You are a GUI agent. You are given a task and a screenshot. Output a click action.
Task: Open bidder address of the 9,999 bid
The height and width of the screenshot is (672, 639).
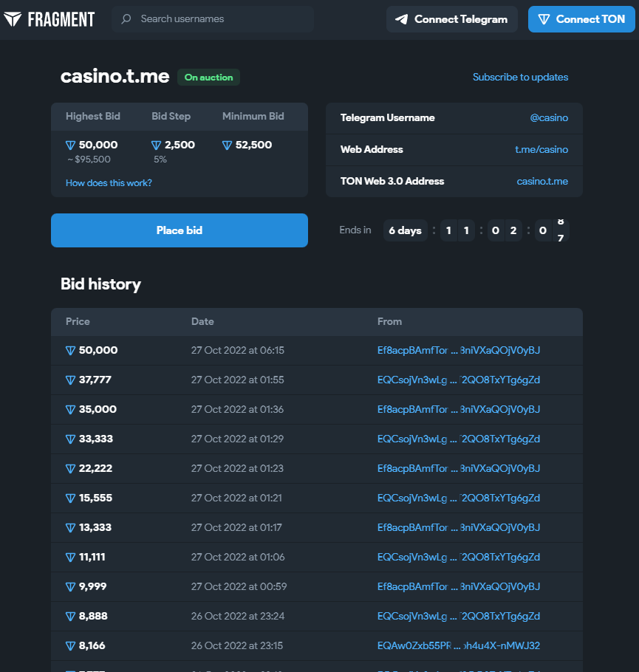tap(459, 587)
